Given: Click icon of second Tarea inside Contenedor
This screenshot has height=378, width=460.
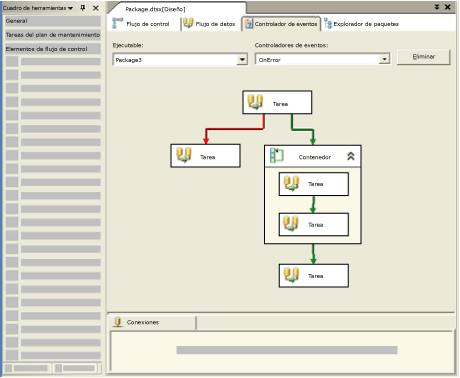Looking at the screenshot, I should click(x=291, y=224).
